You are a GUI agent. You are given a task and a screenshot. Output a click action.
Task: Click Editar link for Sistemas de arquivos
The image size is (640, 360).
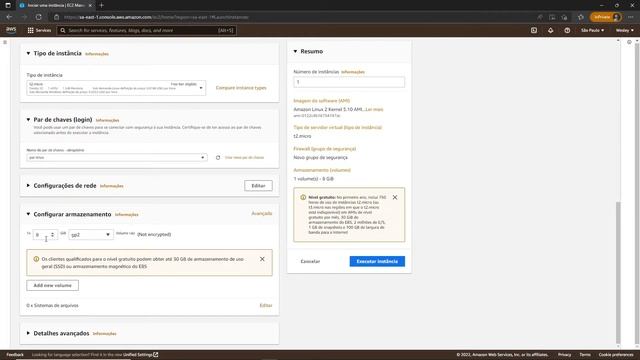click(x=266, y=305)
